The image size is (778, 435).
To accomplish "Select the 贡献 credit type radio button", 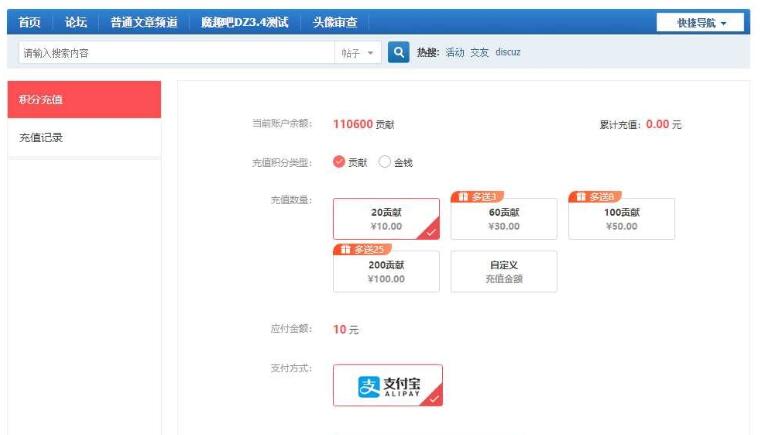I will tap(339, 162).
